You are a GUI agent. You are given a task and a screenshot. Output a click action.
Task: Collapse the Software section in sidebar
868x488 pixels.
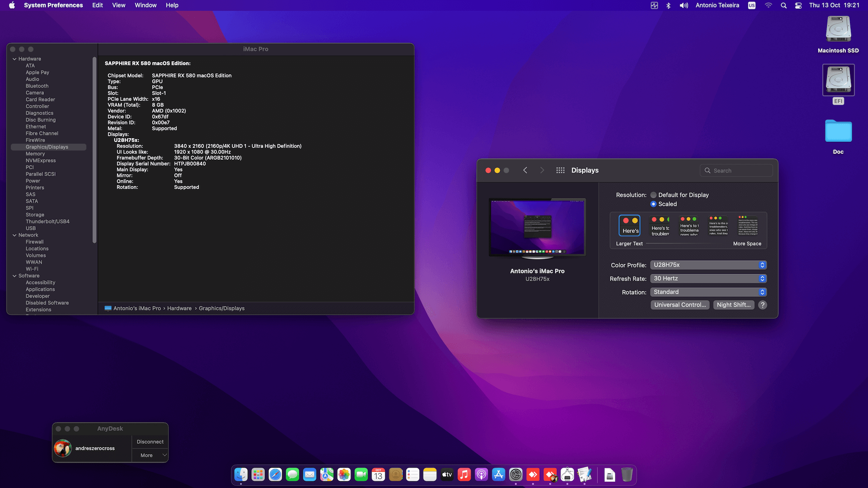pos(14,276)
